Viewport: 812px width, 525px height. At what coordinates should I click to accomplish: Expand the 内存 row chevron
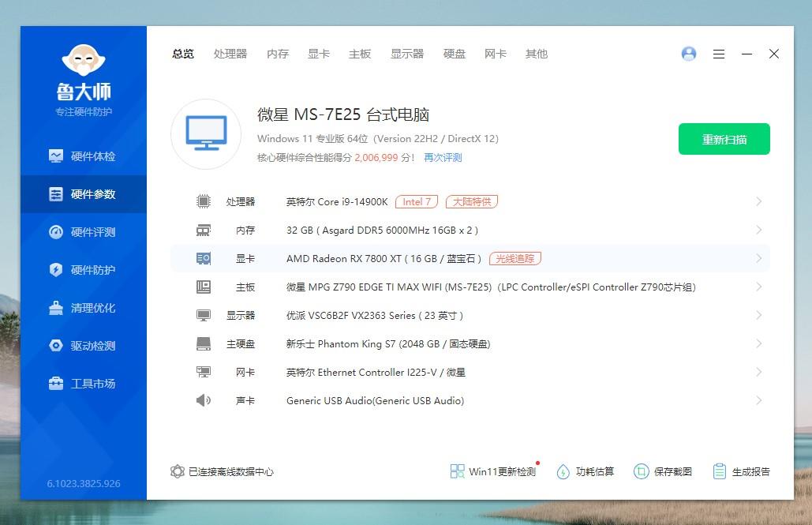758,230
